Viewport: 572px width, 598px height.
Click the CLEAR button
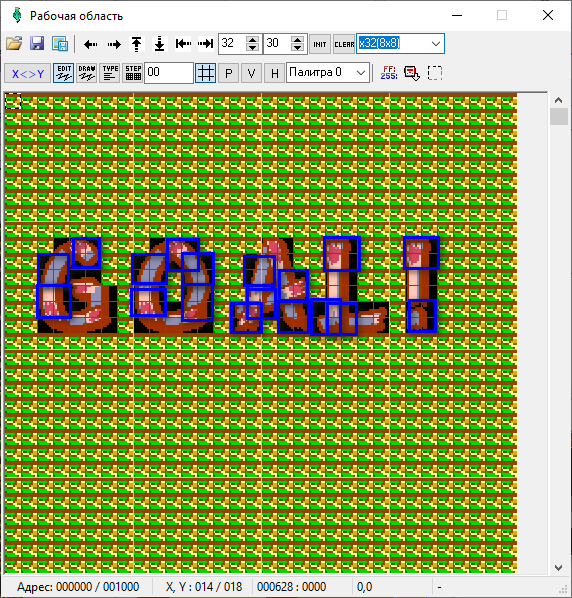coord(344,44)
